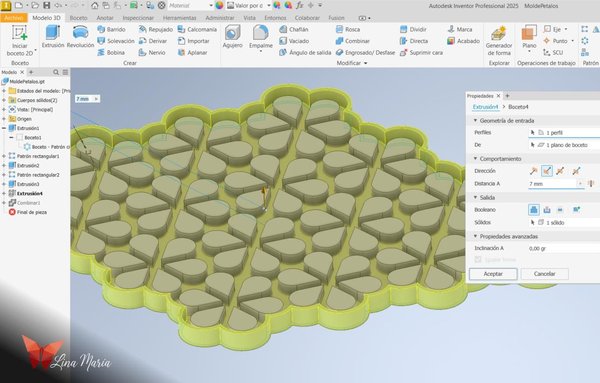
Task: Select the Rosca thread tool
Action: [x=347, y=29]
